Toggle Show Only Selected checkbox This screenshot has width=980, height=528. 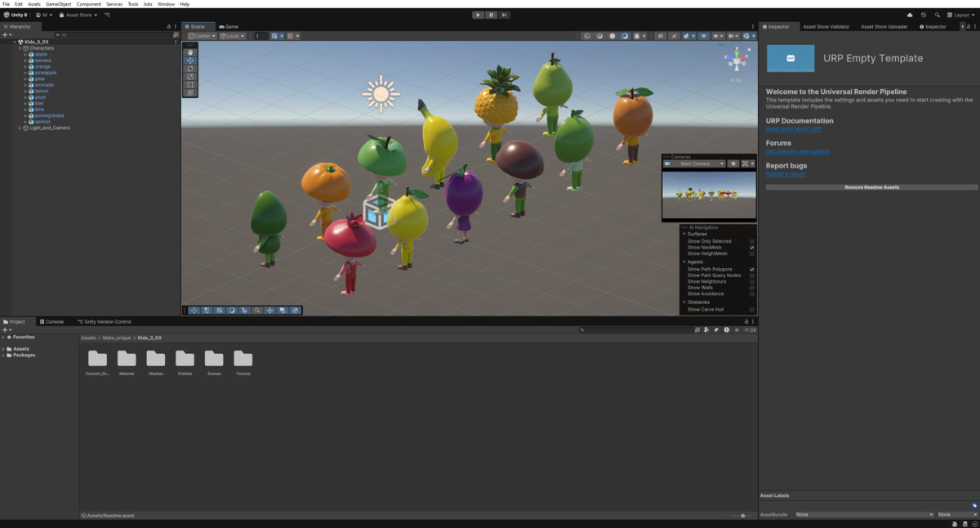tap(752, 241)
